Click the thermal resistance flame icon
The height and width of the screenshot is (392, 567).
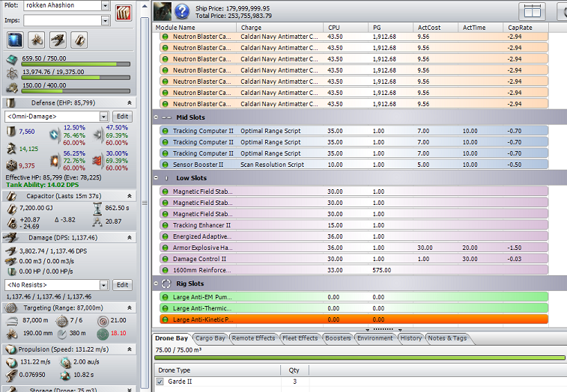tap(97, 161)
